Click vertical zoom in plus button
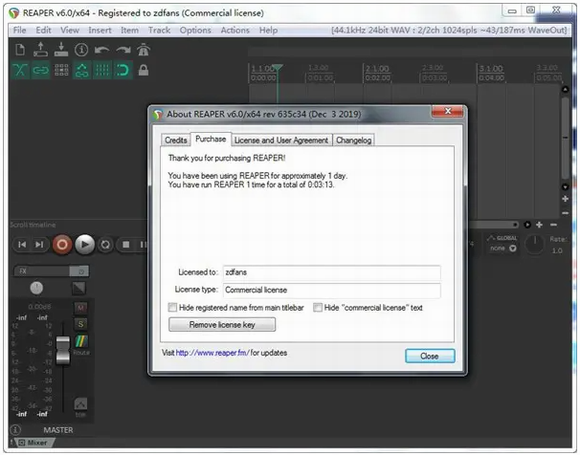 point(565,199)
